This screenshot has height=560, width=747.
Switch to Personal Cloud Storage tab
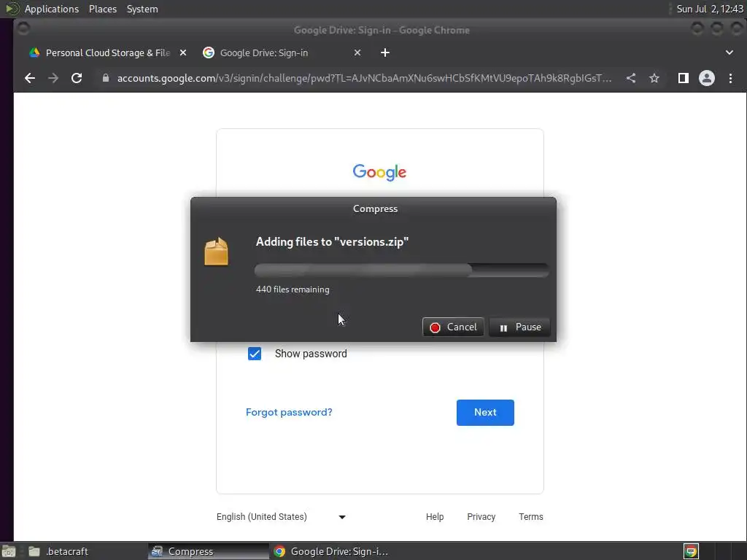click(108, 52)
